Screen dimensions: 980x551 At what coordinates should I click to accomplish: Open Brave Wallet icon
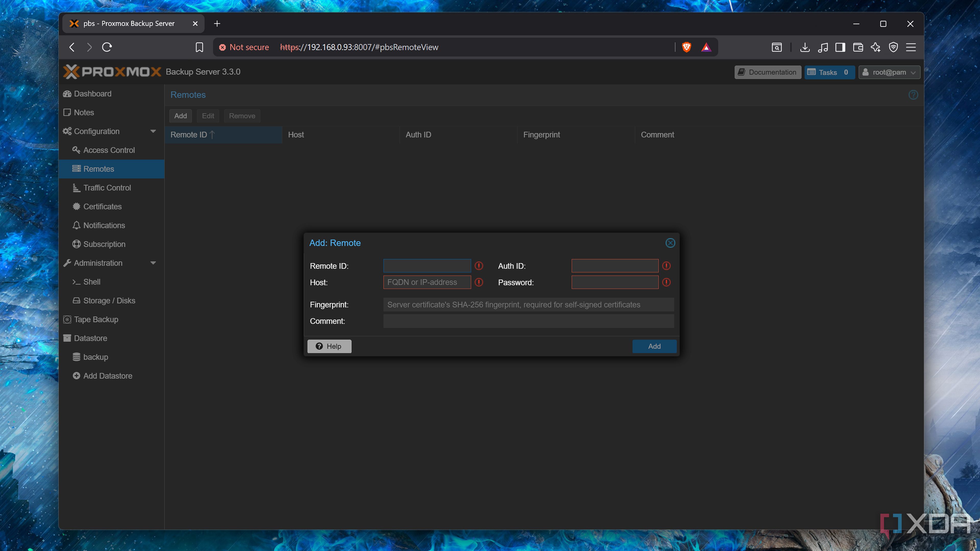[x=858, y=47]
